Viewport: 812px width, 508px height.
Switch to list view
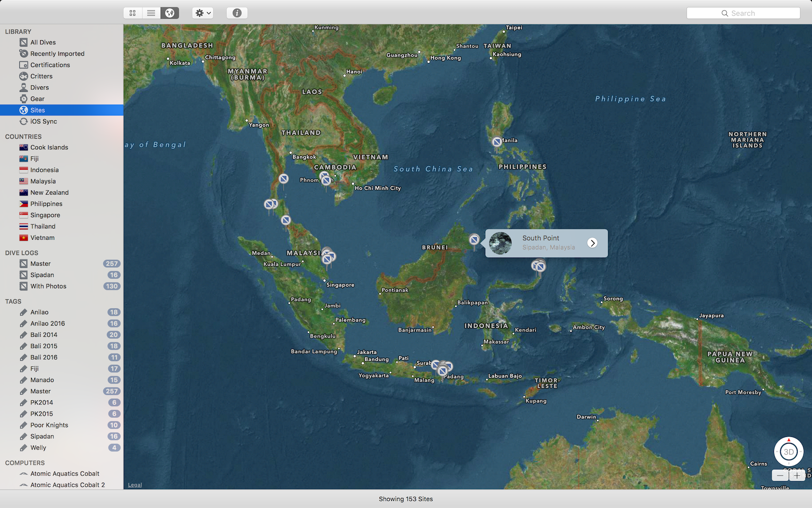point(151,13)
